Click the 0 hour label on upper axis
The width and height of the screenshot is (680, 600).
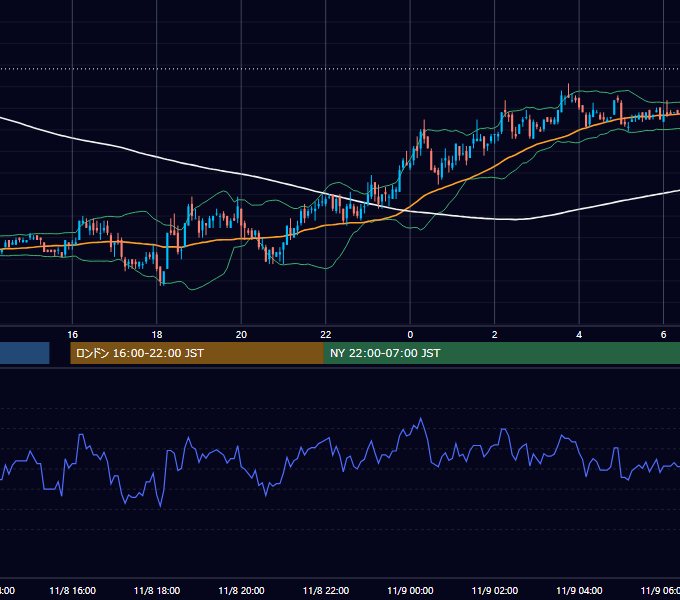pos(410,334)
